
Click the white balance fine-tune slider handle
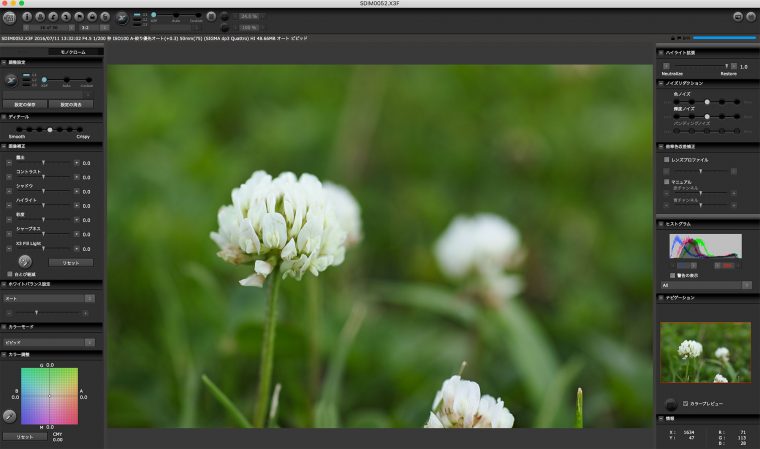[x=36, y=313]
